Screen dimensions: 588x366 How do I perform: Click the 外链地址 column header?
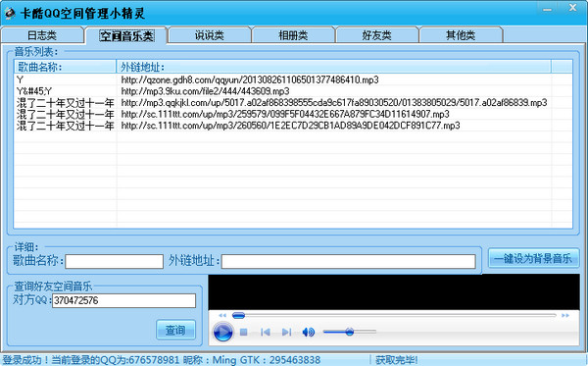pos(334,67)
